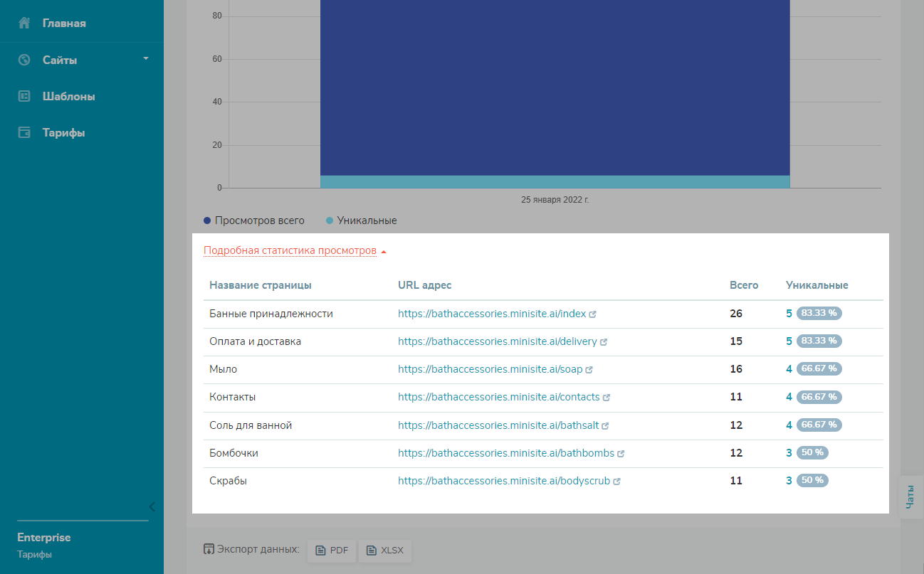Click external link icon beside /bodyscrub URL

(x=616, y=482)
